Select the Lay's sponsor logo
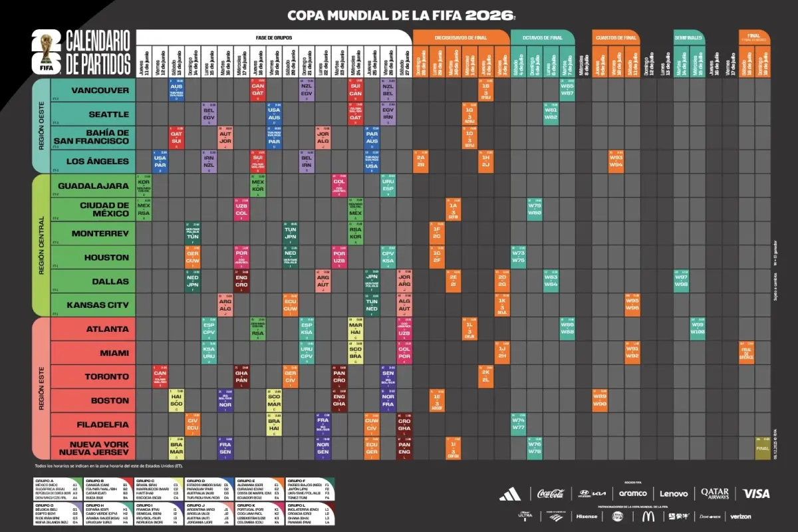The image size is (798, 532). pos(618,515)
